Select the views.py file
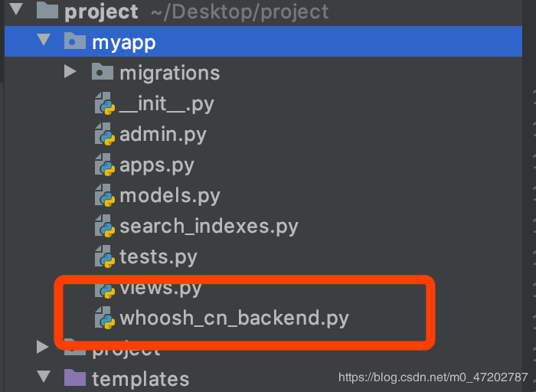This screenshot has height=392, width=536. 160,288
